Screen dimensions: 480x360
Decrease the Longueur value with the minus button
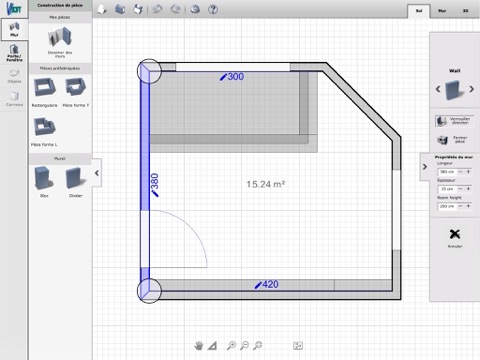pos(460,172)
